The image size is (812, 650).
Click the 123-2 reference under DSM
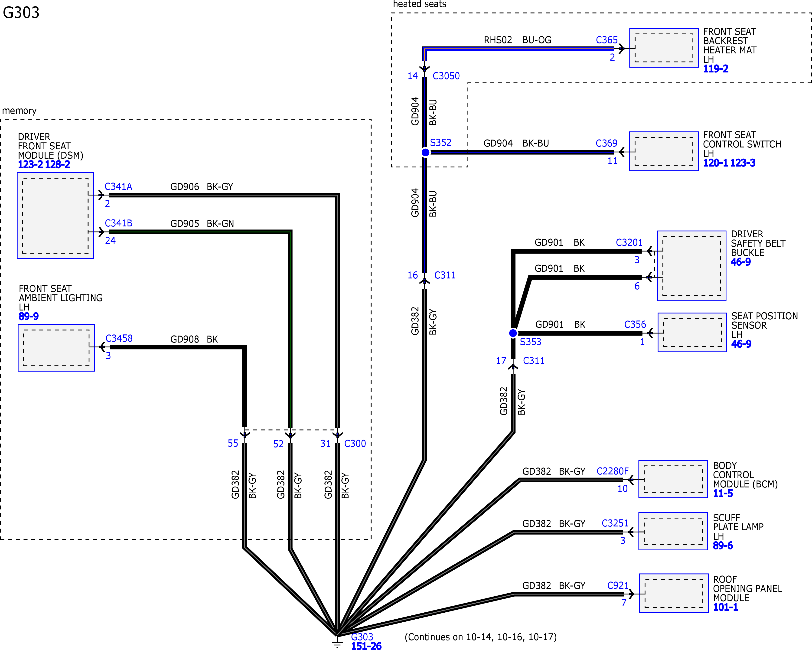[30, 165]
